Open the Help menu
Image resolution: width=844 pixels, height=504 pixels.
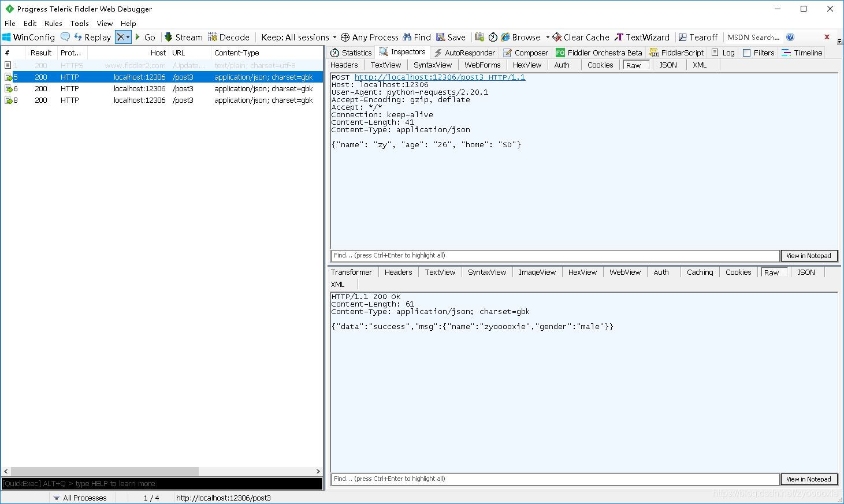click(128, 23)
